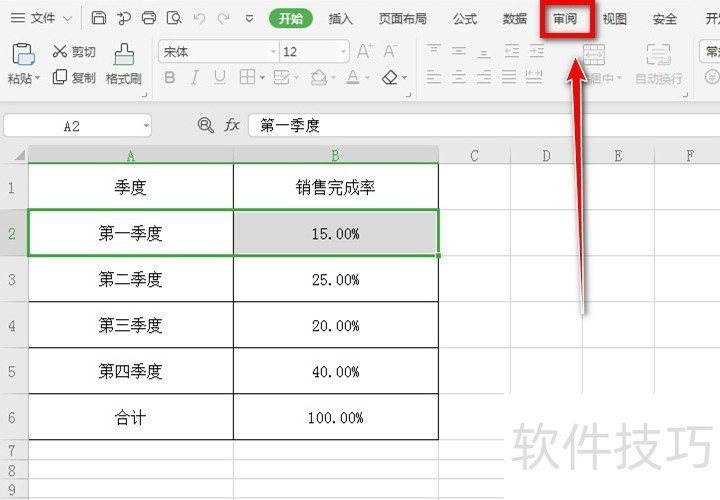Toggle Italic formatting
The height and width of the screenshot is (500, 720).
[195, 77]
